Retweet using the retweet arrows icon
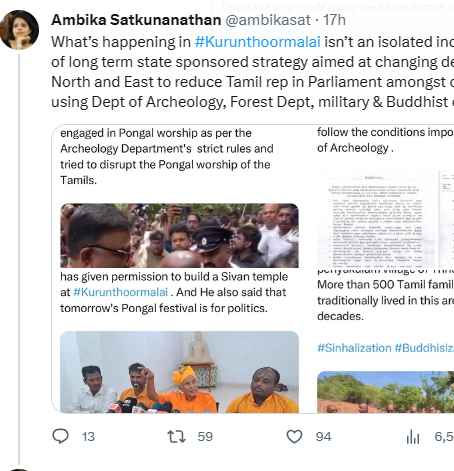Screen dimensions: 454x471 click(176, 436)
